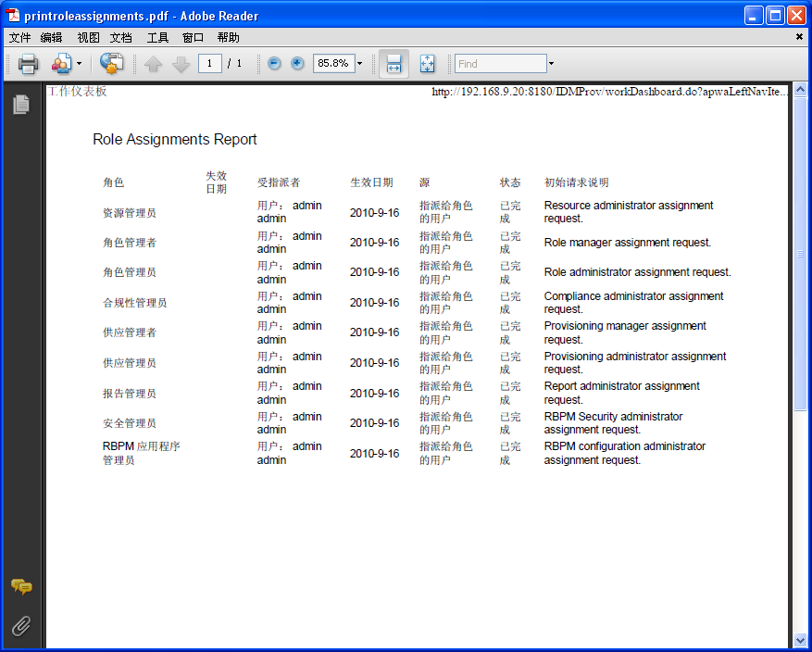Click 'Report administrator assignment request.' text
812x652 pixels.
[x=622, y=393]
